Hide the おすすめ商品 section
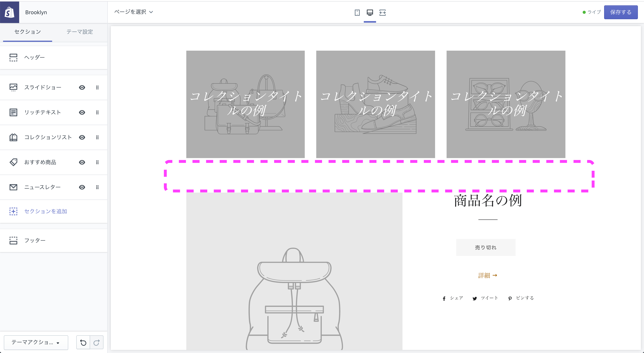The width and height of the screenshot is (644, 353). (x=82, y=162)
